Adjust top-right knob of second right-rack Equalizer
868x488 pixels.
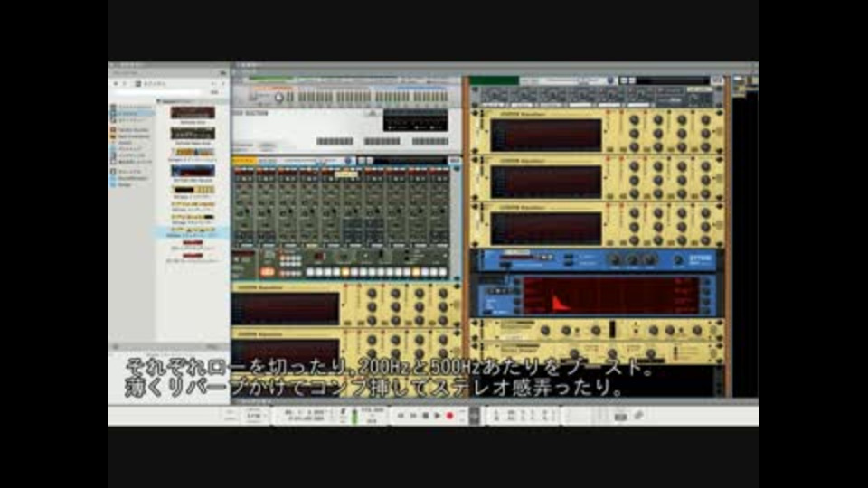[x=706, y=166]
